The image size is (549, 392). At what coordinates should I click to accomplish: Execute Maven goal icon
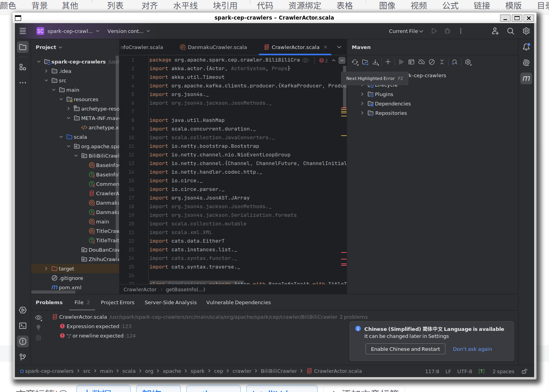click(x=411, y=62)
